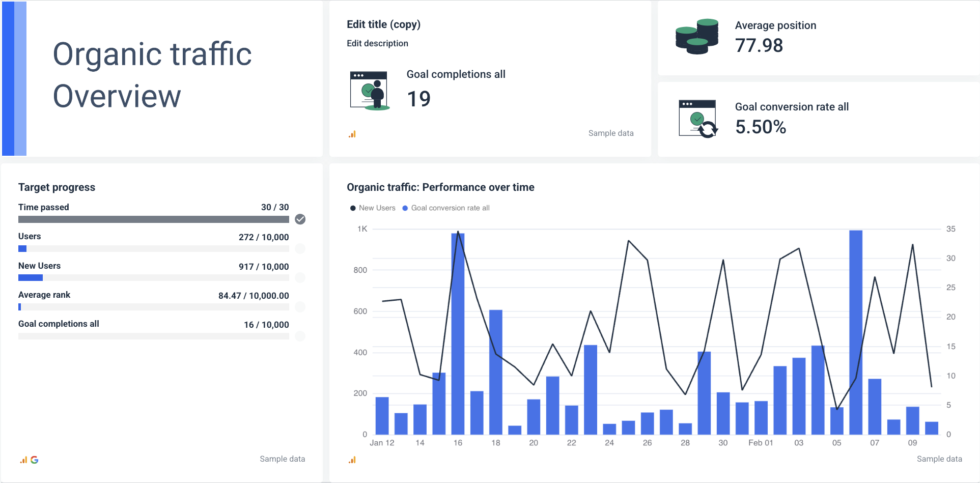The image size is (980, 483).
Task: Click the 'Jan 12' x-axis label
Action: point(382,443)
